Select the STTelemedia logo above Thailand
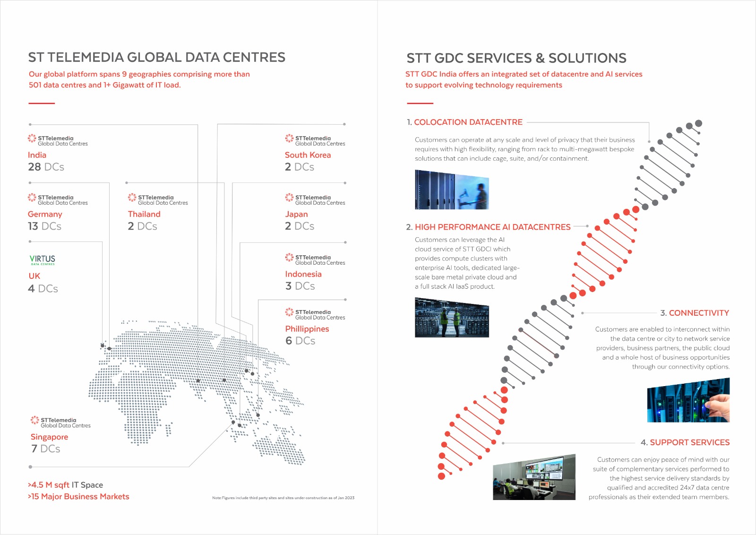Screen dimensions: 756x535 pos(158,199)
